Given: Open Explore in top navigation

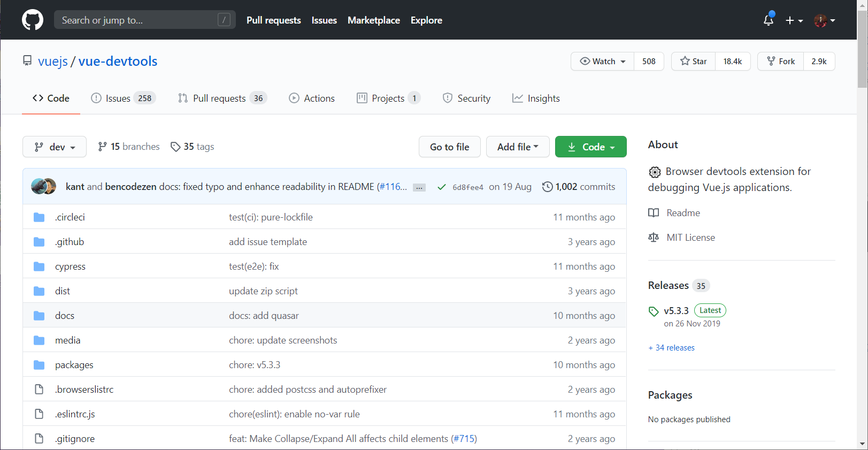Looking at the screenshot, I should tap(426, 20).
